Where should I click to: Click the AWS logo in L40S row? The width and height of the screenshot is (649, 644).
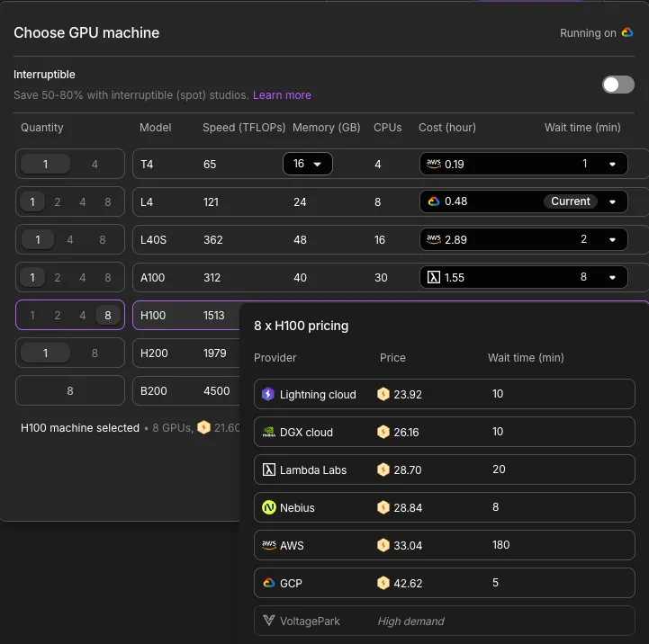coord(433,239)
